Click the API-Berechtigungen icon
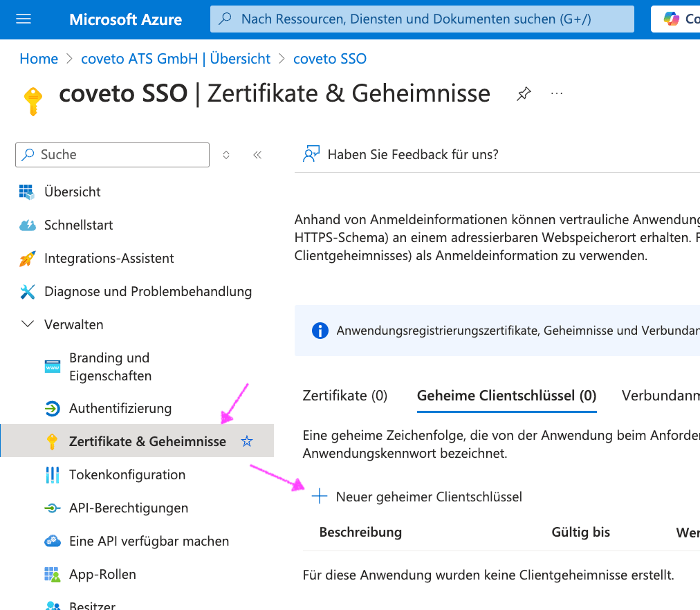This screenshot has height=610, width=700. click(x=53, y=508)
